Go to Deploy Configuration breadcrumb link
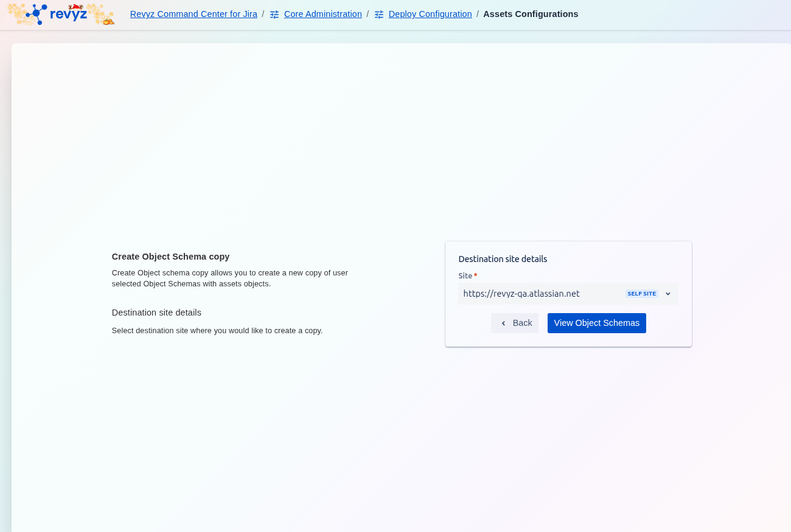 click(430, 14)
